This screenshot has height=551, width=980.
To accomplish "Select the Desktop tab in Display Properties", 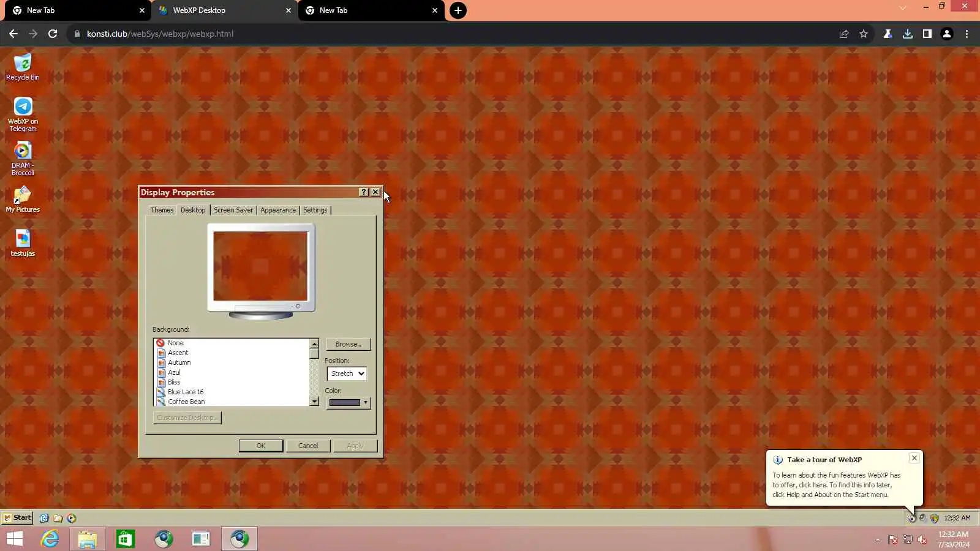I will [x=193, y=210].
